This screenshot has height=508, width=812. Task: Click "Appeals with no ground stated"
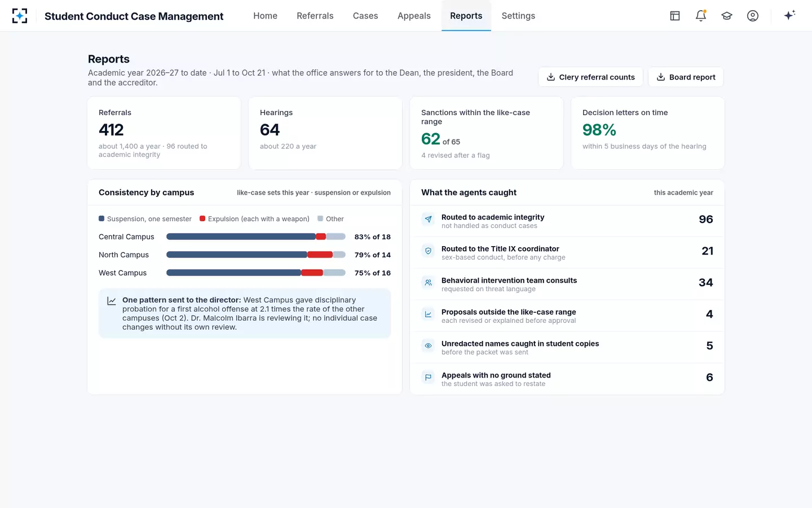coord(496,375)
